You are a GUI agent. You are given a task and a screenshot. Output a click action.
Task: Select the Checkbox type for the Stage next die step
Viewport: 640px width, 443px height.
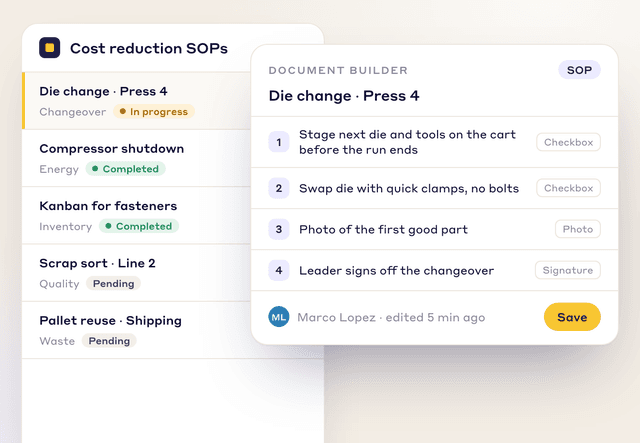(x=568, y=142)
